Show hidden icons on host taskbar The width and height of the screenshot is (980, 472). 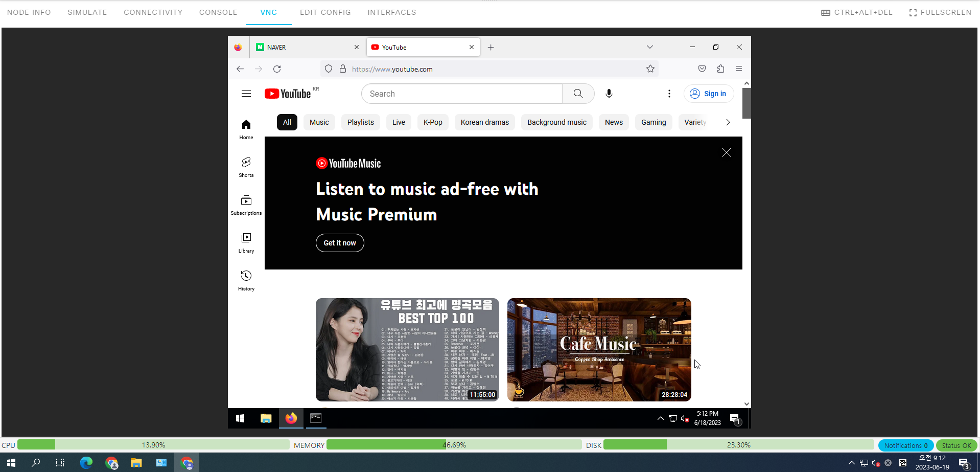(x=851, y=463)
